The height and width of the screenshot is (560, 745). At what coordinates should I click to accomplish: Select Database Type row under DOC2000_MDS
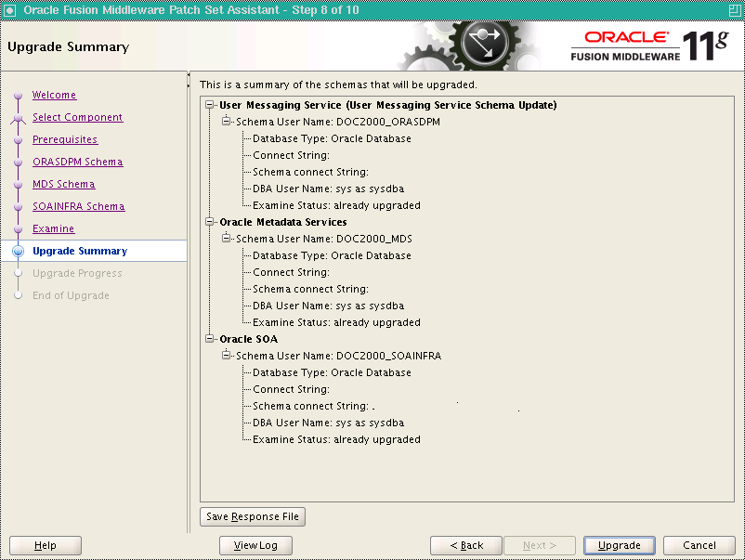(x=332, y=255)
